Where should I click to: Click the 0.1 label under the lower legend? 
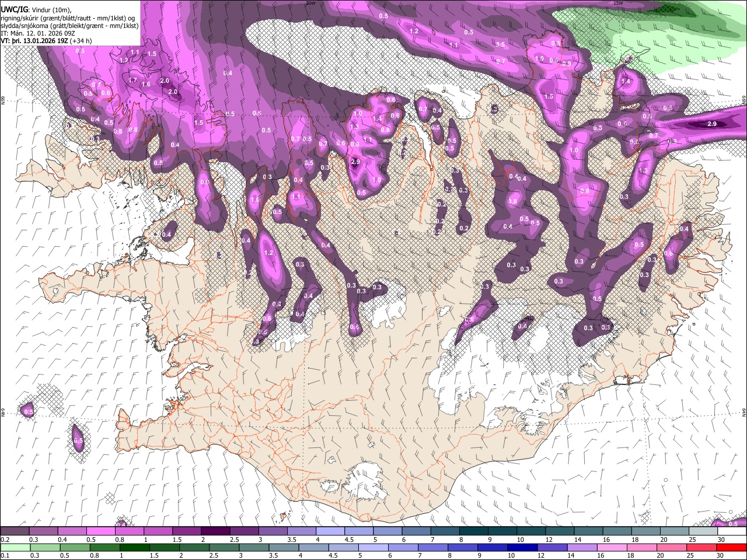pyautogui.click(x=4, y=555)
